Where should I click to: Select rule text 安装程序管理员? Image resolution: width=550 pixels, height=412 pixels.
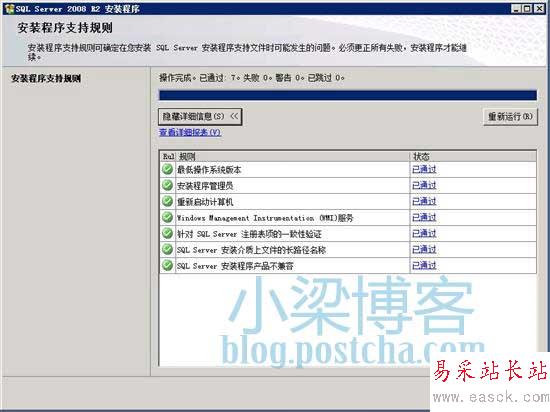(205, 186)
